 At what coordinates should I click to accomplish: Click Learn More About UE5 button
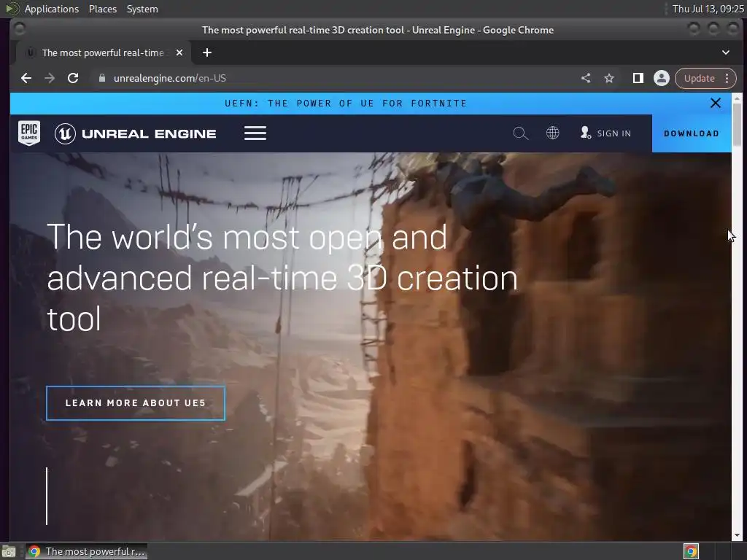click(136, 402)
